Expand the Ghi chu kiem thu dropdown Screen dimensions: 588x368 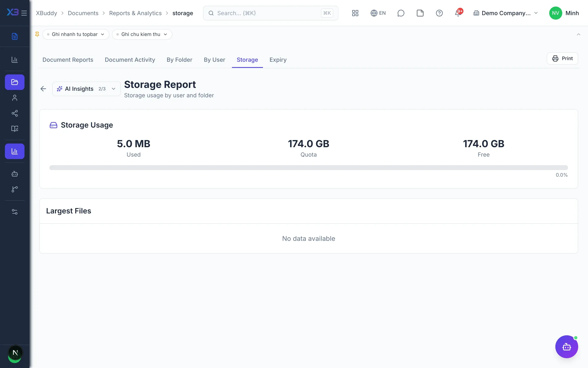[142, 34]
